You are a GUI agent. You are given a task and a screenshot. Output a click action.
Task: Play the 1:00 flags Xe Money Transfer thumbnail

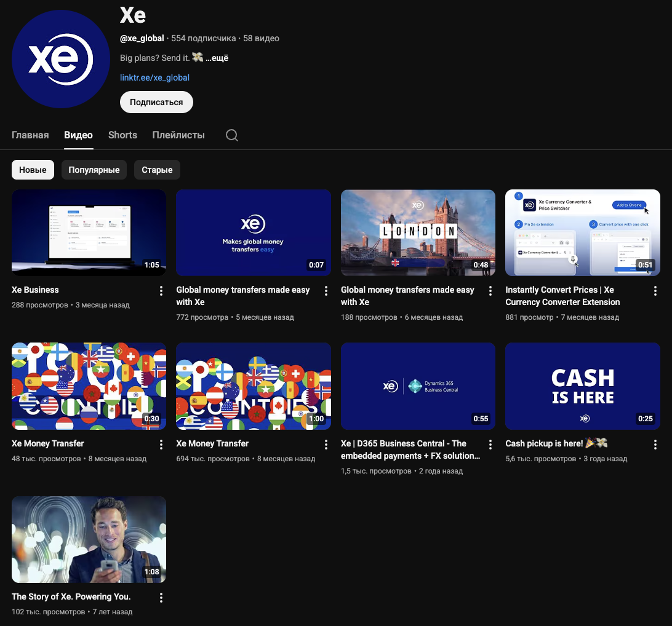pos(254,386)
